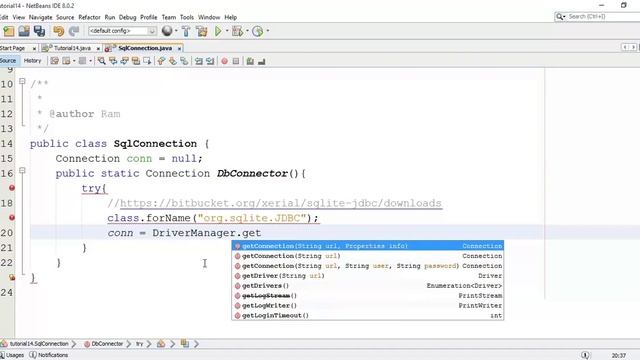Open dropdown arrow beside Run icon
Image resolution: width=640 pixels, height=360 pixels.
click(227, 31)
